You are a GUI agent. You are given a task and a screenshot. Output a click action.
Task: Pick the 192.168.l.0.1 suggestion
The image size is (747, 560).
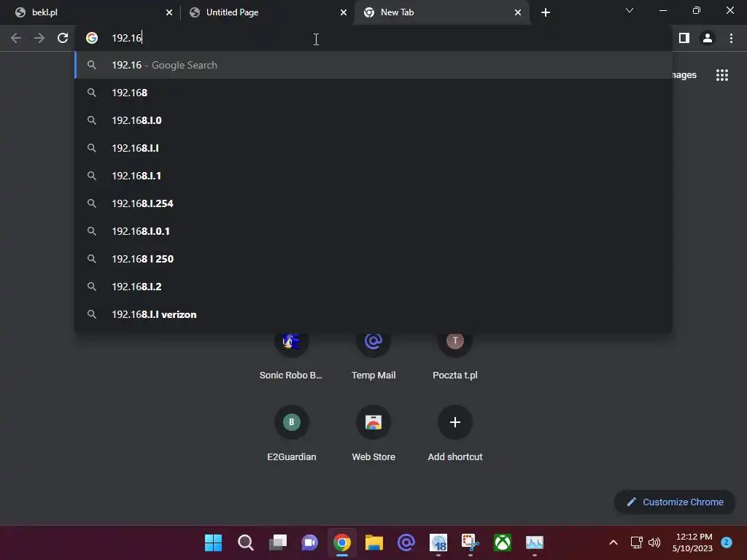point(373,231)
